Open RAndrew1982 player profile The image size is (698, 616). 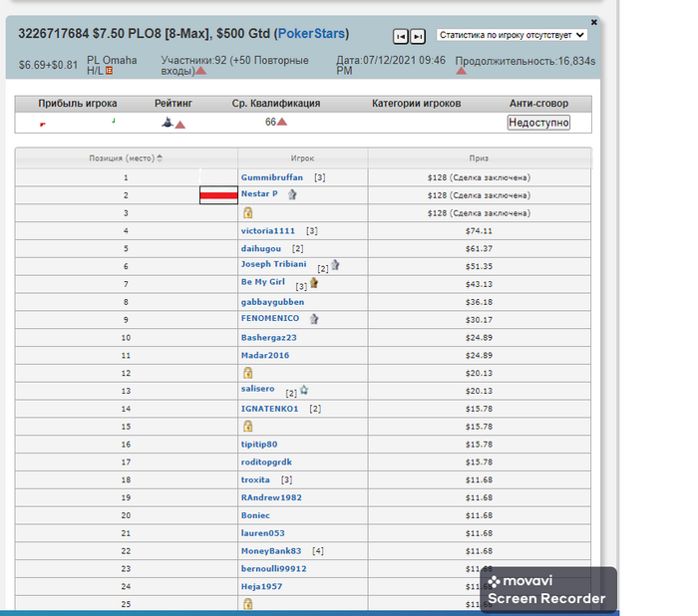(x=271, y=498)
